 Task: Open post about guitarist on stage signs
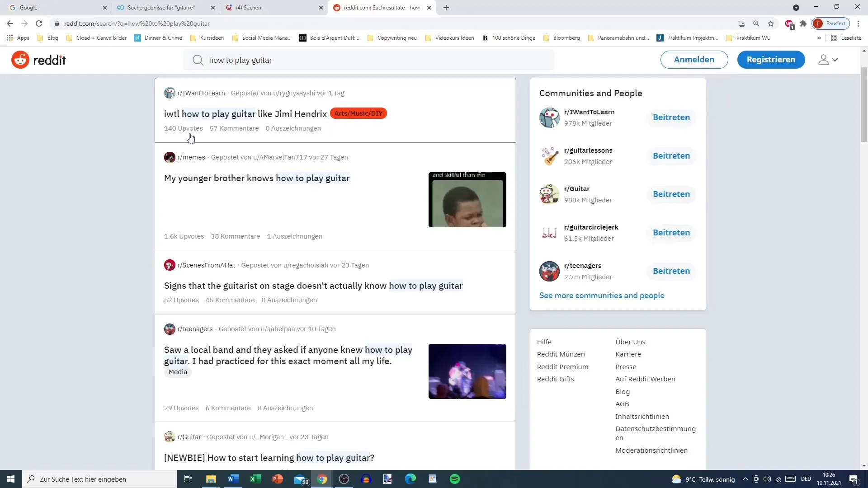pos(313,286)
